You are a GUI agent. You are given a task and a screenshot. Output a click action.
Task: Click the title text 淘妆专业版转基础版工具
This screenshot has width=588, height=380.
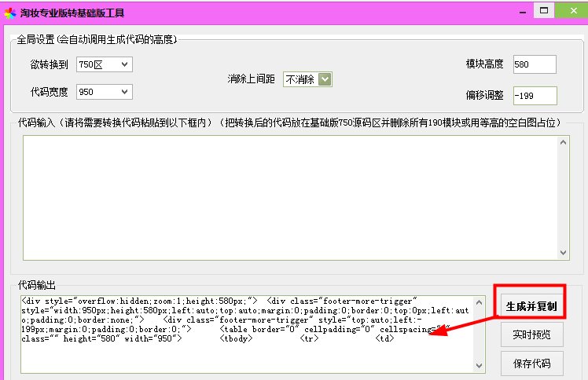[x=72, y=13]
